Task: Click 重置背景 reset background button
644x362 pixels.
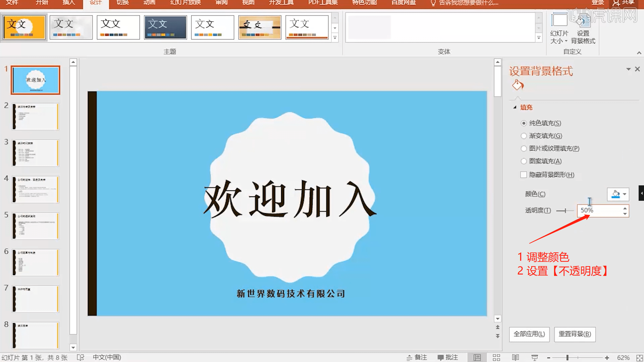Action: 575,334
